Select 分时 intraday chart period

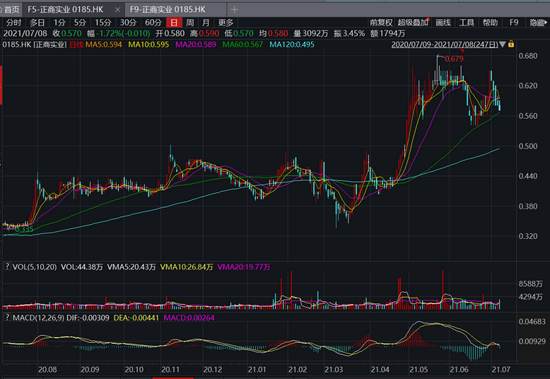pyautogui.click(x=14, y=23)
